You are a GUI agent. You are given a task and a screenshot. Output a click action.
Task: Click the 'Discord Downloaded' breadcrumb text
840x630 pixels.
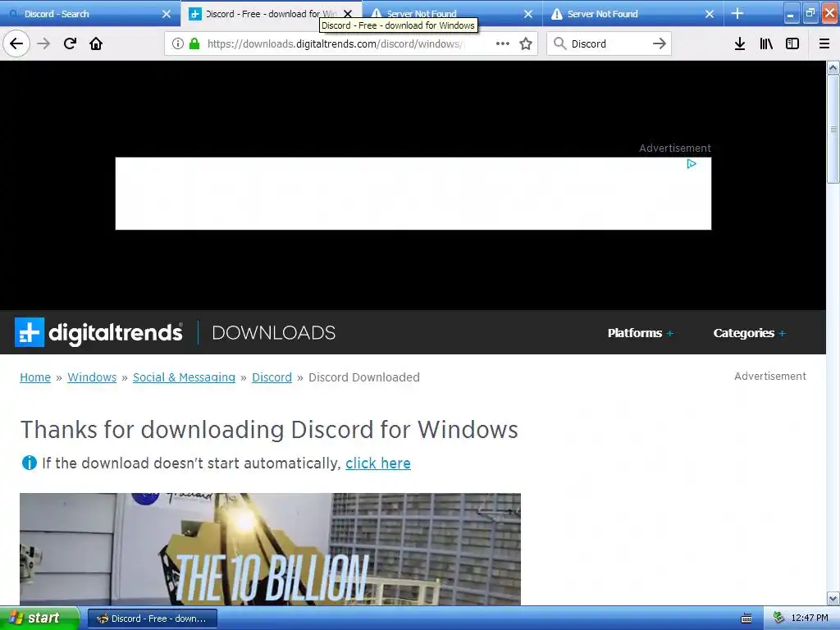tap(364, 377)
